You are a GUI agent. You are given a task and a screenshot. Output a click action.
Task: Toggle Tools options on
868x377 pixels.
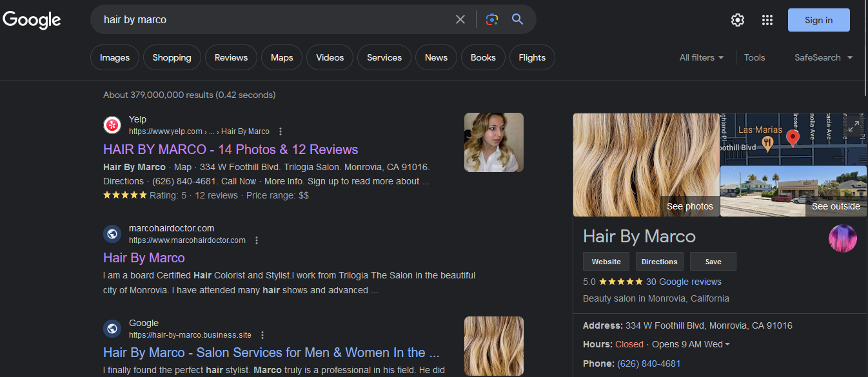point(754,57)
